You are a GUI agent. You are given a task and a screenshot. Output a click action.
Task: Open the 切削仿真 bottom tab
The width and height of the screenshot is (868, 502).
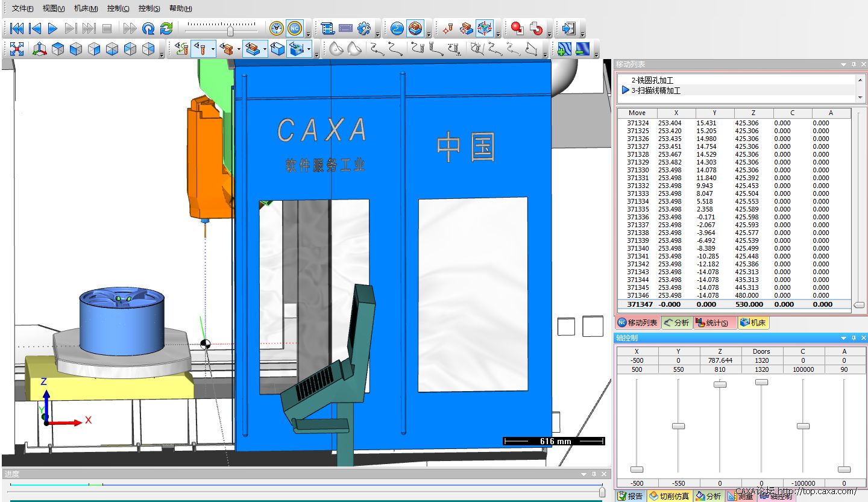click(669, 496)
